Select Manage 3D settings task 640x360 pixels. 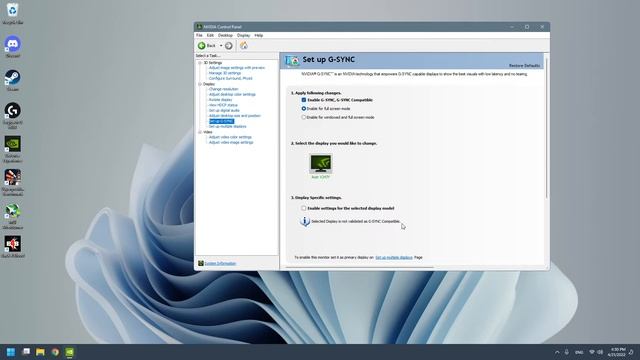point(225,73)
